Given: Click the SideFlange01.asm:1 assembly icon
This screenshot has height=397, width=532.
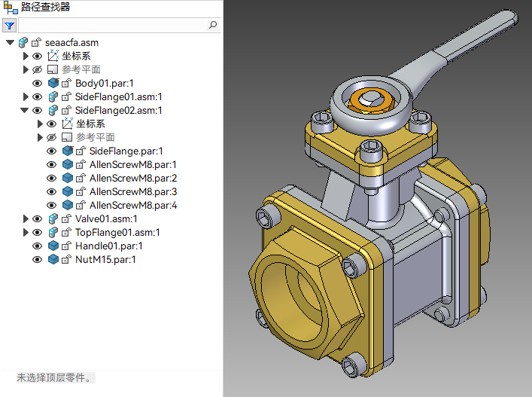Looking at the screenshot, I should point(53,96).
